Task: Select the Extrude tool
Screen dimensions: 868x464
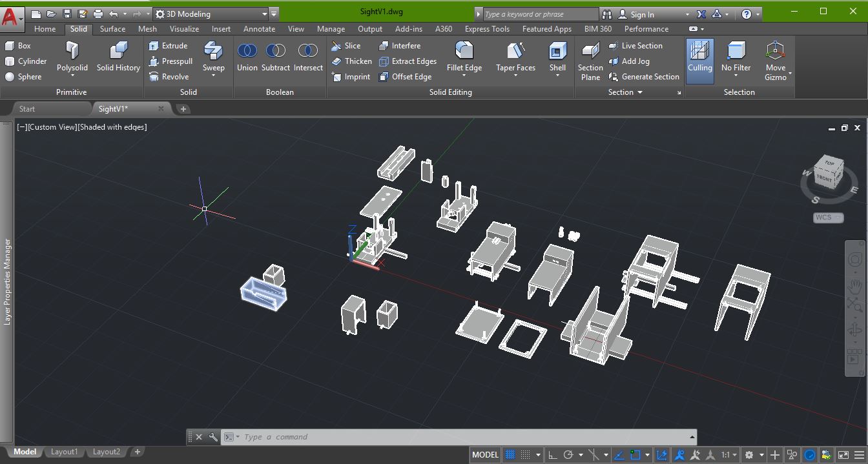Action: tap(169, 46)
